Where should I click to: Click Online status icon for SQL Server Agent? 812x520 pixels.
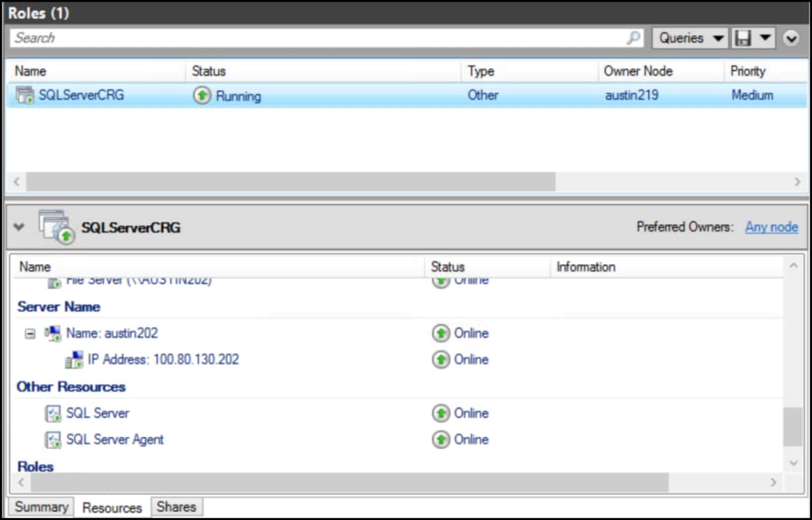(441, 440)
